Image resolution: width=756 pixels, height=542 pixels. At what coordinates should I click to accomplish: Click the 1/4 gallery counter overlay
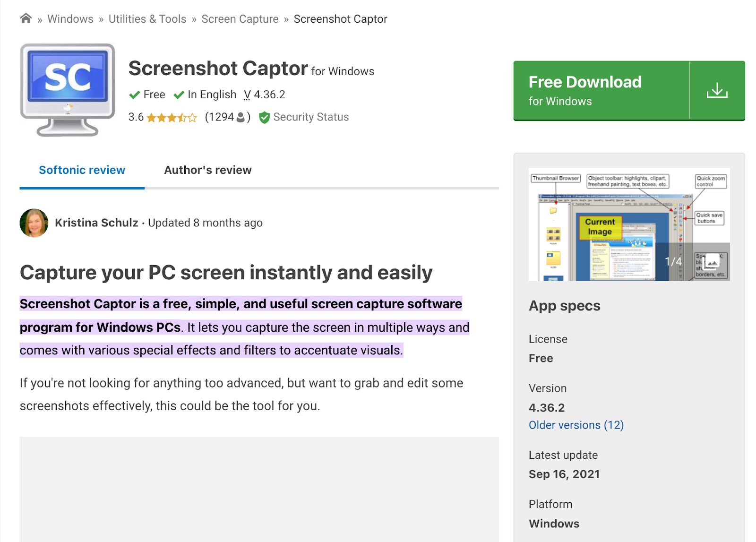(673, 261)
